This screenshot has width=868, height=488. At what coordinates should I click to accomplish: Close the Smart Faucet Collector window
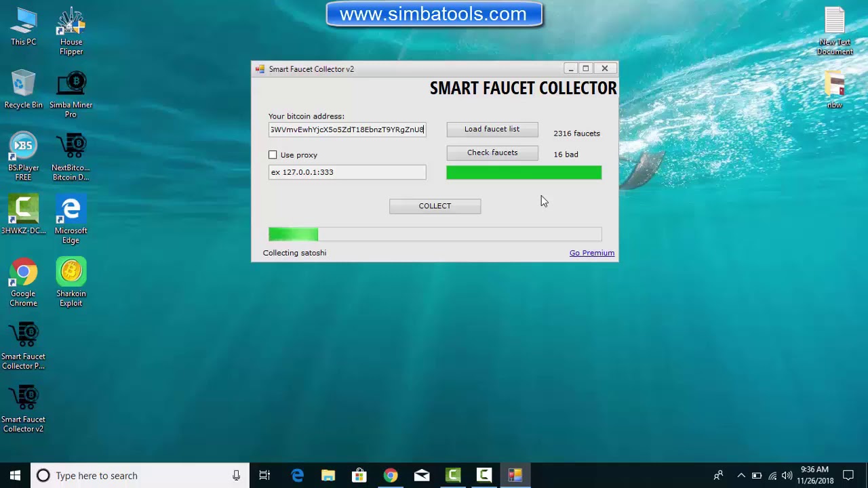point(605,68)
